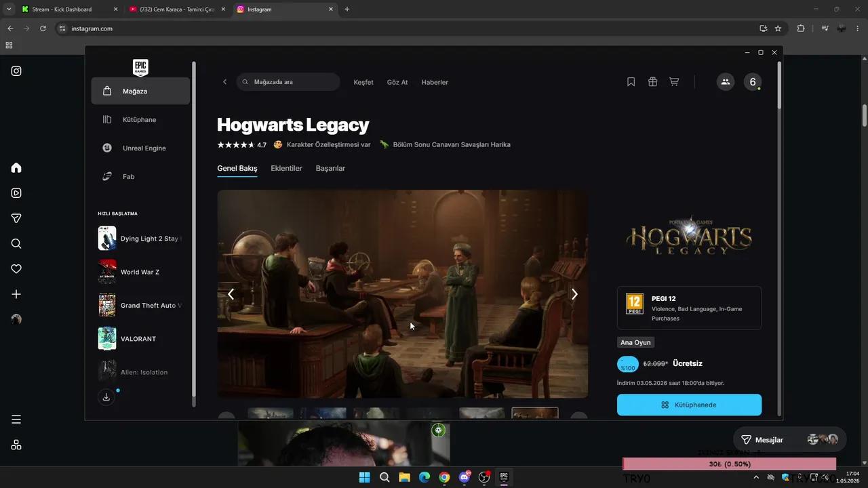Select the Genel Bakış tab
The height and width of the screenshot is (488, 868).
(237, 168)
